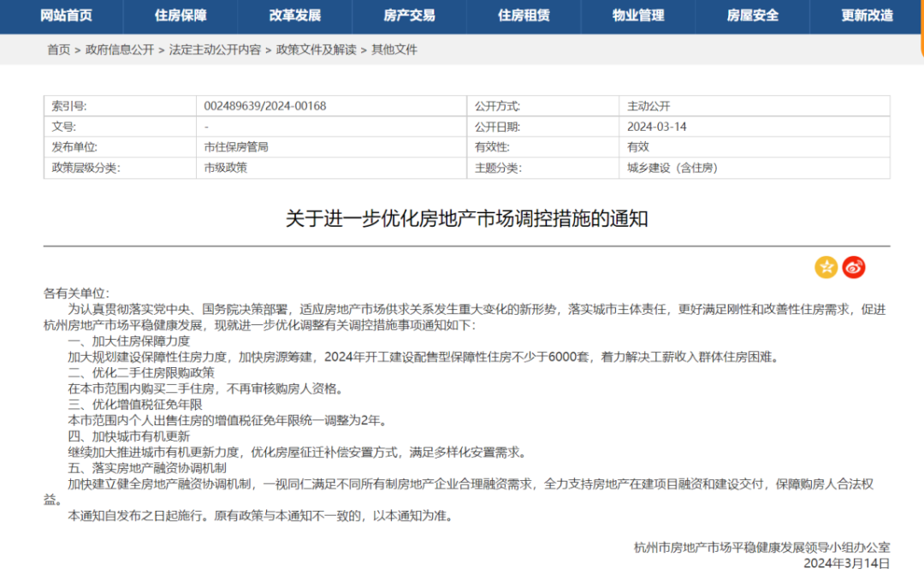The width and height of the screenshot is (924, 581).
Task: Click the salutation 各有关单位
Action: pyautogui.click(x=76, y=293)
